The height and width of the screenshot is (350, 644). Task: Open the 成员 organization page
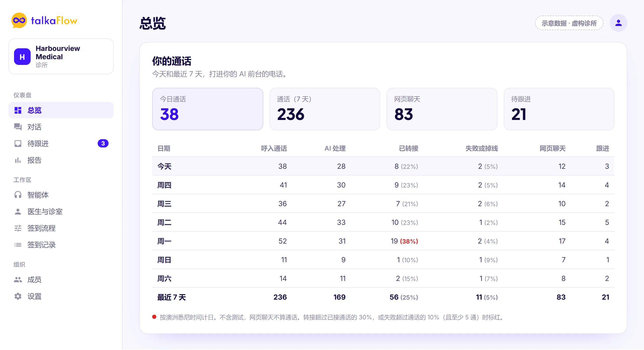[x=61, y=280]
